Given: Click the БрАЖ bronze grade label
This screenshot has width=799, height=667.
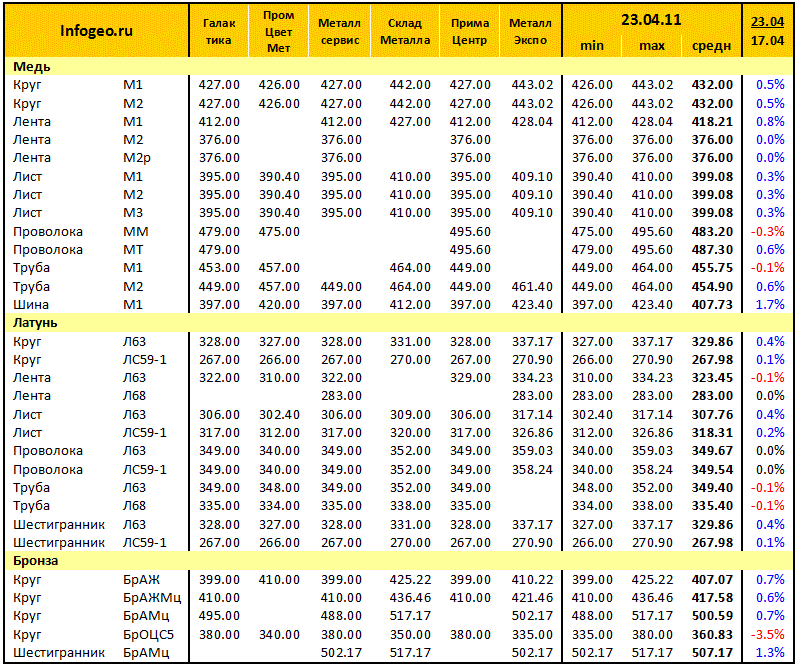Looking at the screenshot, I should click(141, 580).
